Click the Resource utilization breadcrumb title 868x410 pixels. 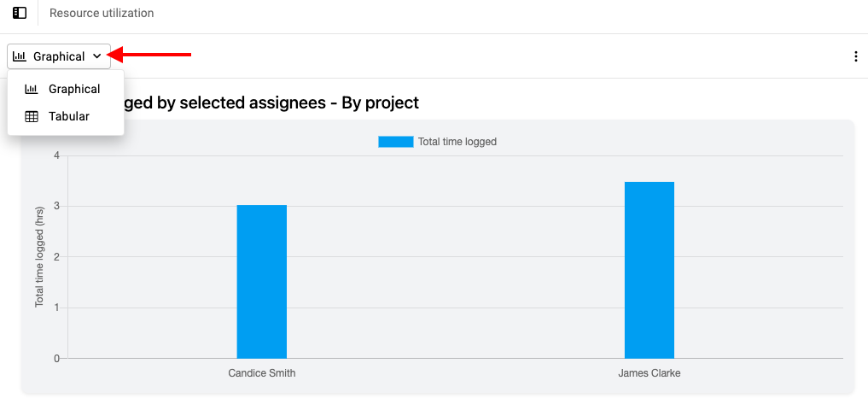(x=102, y=13)
